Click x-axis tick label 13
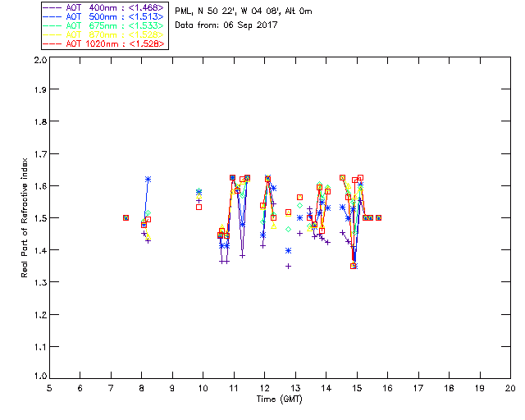The width and height of the screenshot is (525, 420). (295, 388)
